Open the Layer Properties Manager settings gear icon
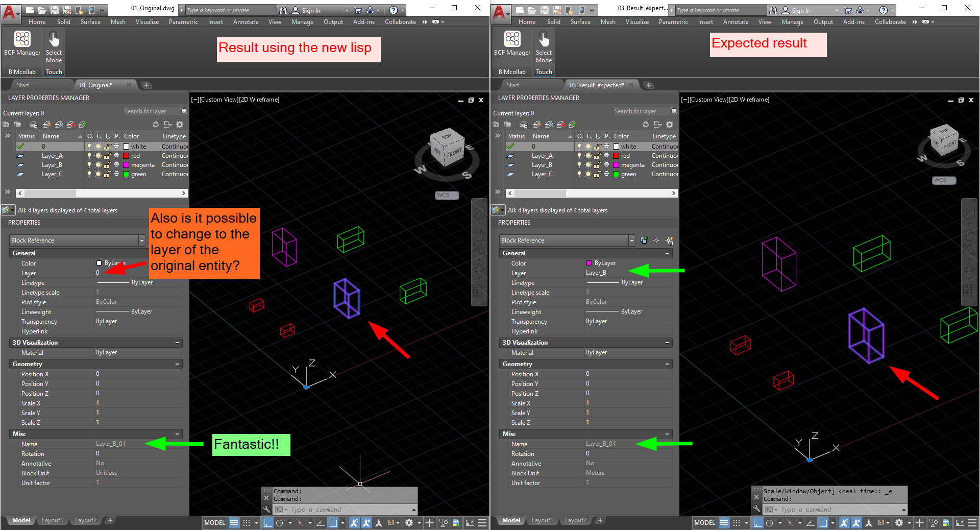The height and width of the screenshot is (530, 980). pyautogui.click(x=180, y=125)
